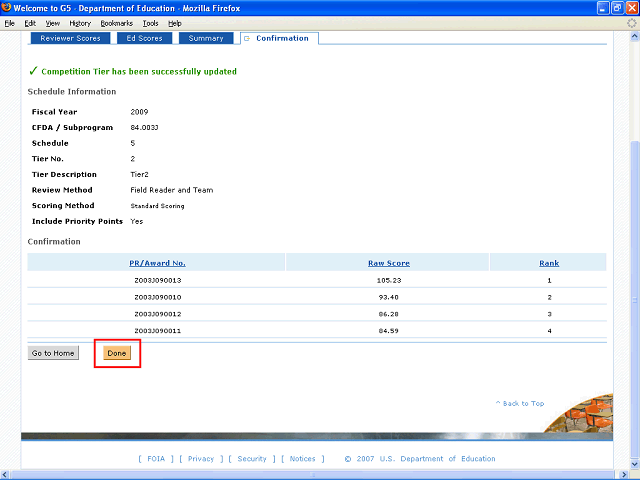Click the raw score 84.59
Image resolution: width=640 pixels, height=480 pixels.
(x=389, y=331)
